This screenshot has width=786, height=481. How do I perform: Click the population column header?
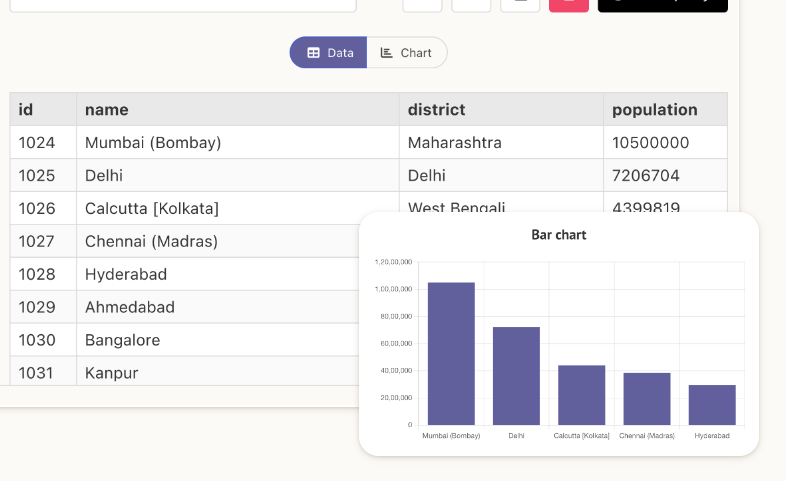click(665, 109)
